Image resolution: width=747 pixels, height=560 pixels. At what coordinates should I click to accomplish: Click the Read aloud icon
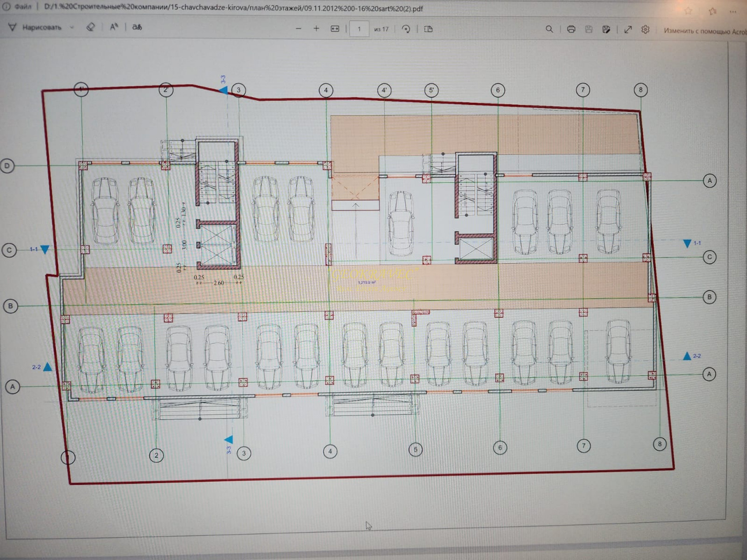114,27
